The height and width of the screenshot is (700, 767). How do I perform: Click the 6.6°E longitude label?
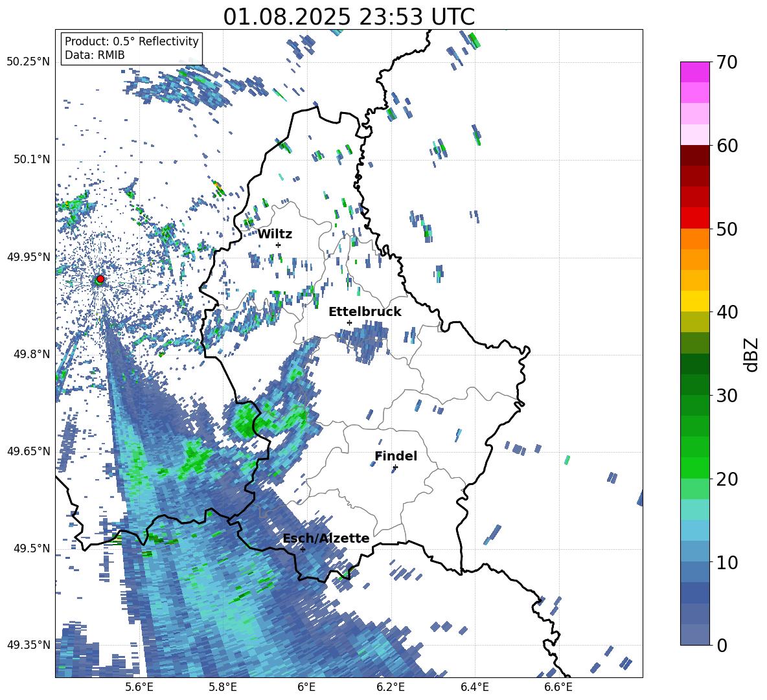558,687
